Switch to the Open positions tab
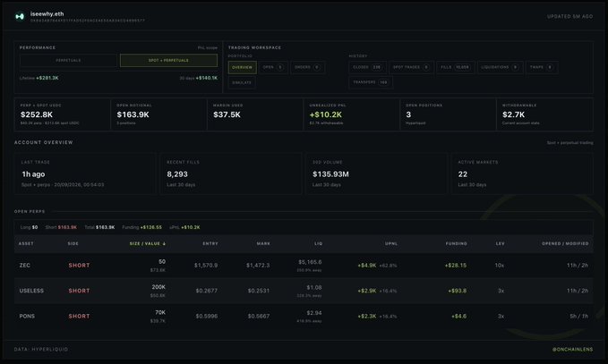Image resolution: width=608 pixels, height=364 pixels. click(x=273, y=67)
